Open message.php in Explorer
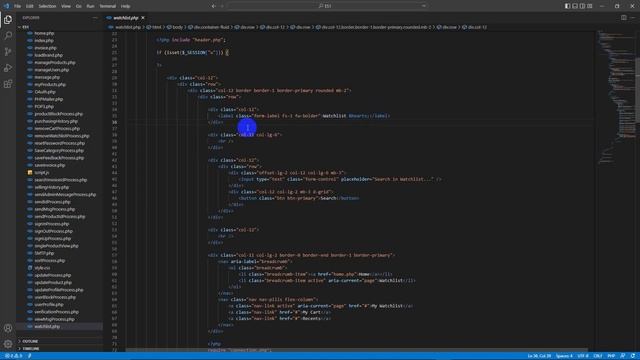This screenshot has height=360, width=640. coord(47,78)
